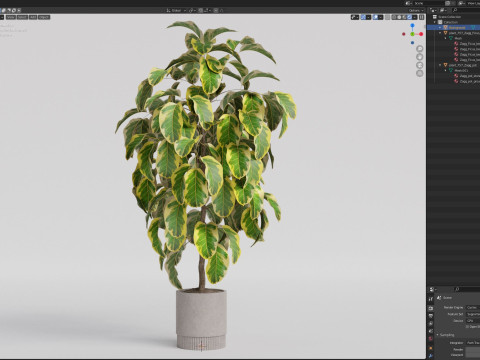
Task: Open the scene browse icon in top bar
Action: tap(409, 3)
